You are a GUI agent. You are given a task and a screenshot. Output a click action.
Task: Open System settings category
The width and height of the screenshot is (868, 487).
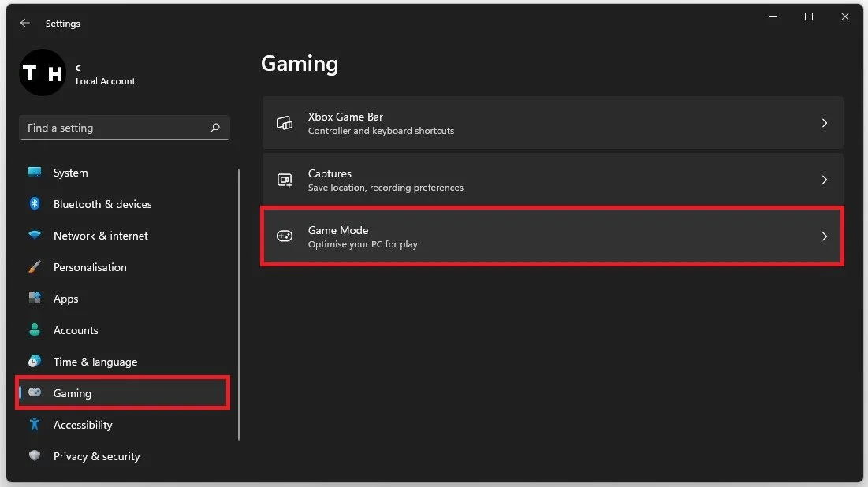tap(123, 173)
